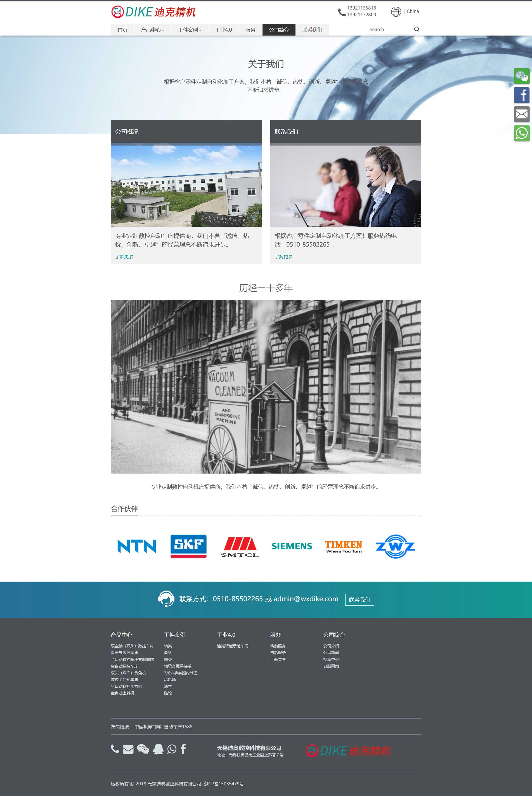The image size is (532, 796).
Task: Click 了解更多 under 公司概况
Action: 124,257
